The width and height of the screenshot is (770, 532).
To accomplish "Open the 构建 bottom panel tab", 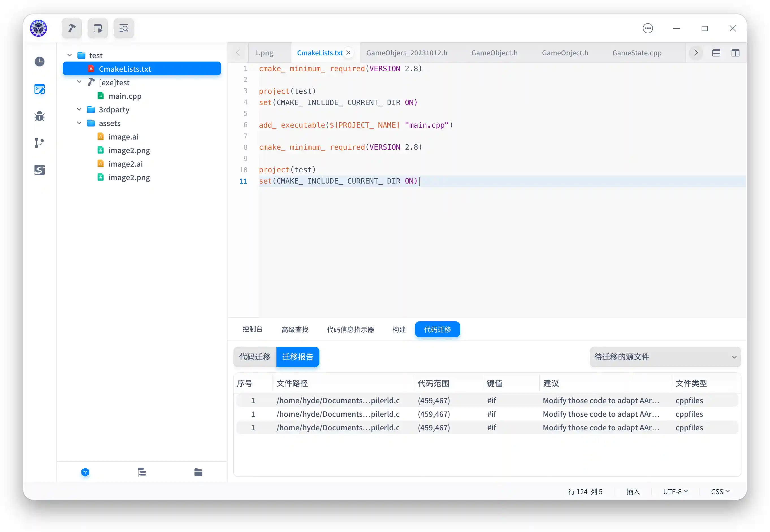I will (x=399, y=329).
